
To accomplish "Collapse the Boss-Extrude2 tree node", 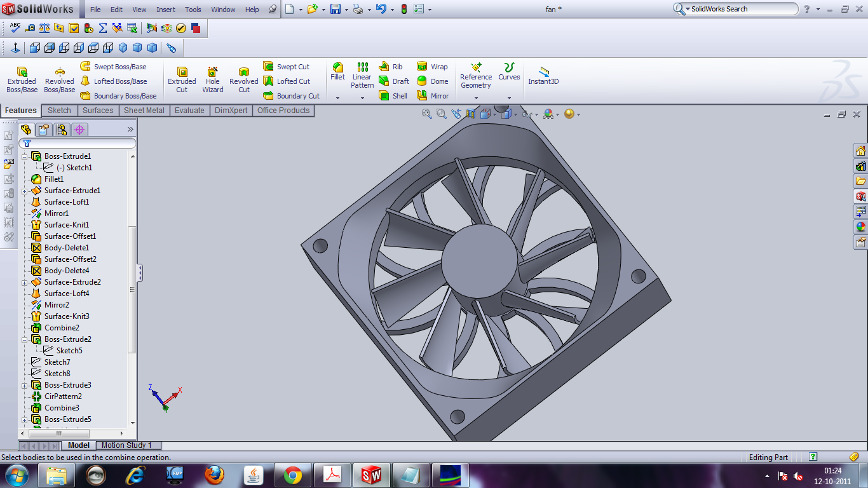I will [25, 339].
